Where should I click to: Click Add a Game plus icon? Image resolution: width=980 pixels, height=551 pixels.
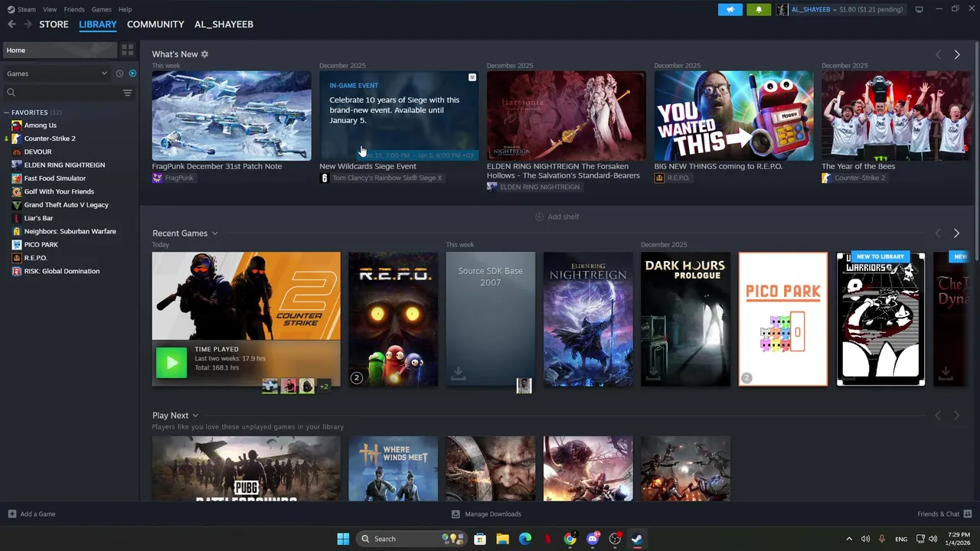pos(11,514)
